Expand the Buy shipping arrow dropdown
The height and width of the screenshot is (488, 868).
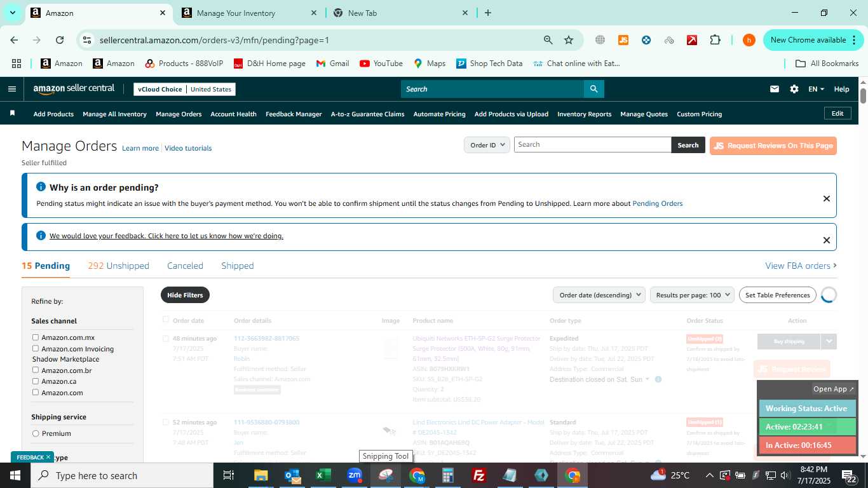click(829, 341)
